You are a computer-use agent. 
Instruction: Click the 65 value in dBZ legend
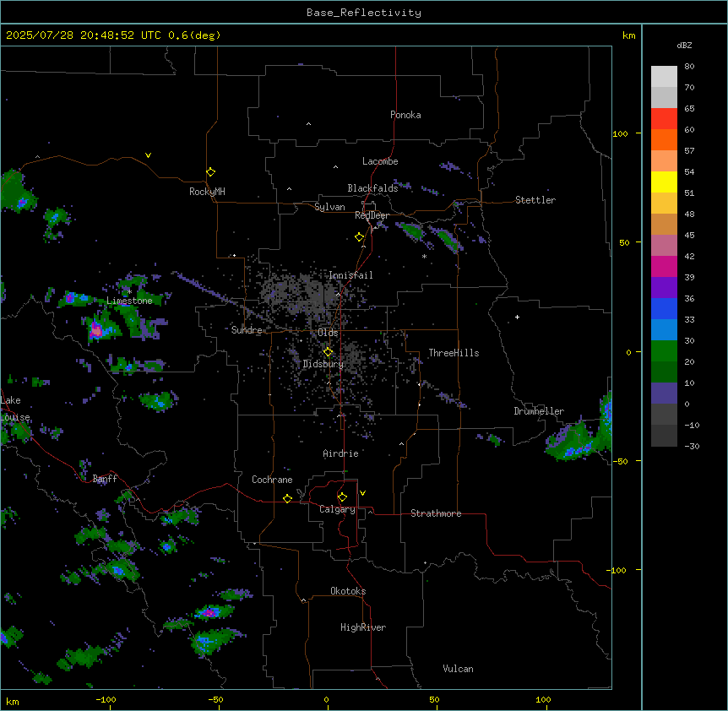[x=689, y=109]
